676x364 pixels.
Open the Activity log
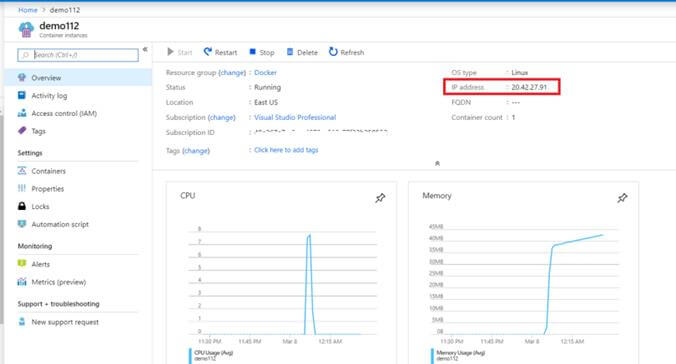(49, 96)
